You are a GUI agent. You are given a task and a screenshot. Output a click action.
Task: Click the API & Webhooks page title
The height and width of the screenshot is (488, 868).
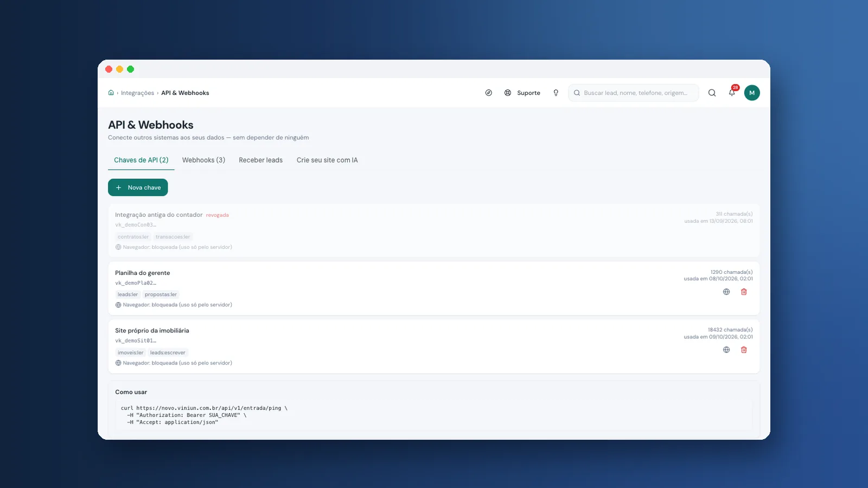151,125
